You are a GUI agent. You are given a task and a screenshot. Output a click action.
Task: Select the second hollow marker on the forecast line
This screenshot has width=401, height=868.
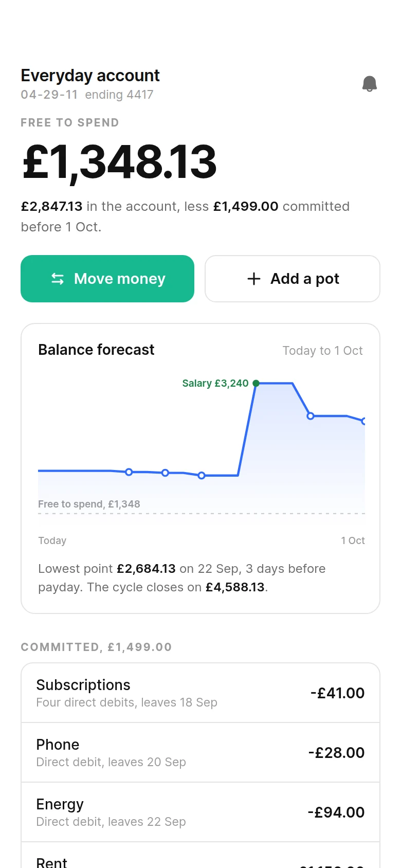click(165, 473)
